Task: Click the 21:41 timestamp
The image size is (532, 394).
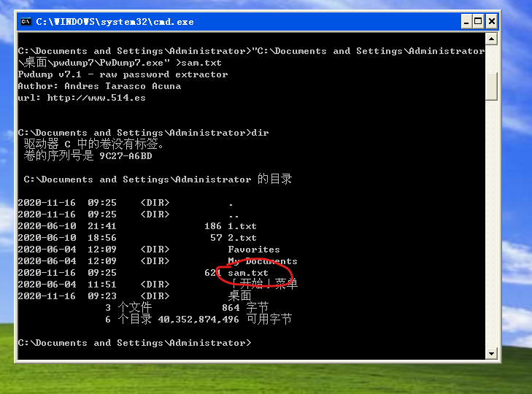Action: pos(102,226)
